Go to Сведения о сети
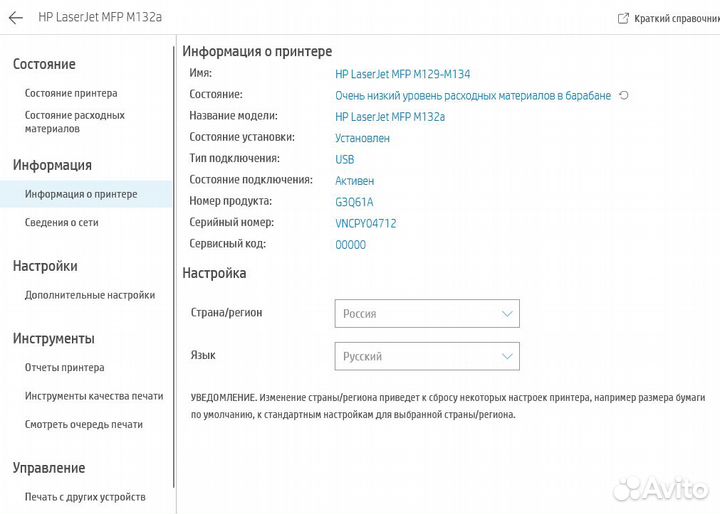The image size is (720, 514). [x=62, y=223]
